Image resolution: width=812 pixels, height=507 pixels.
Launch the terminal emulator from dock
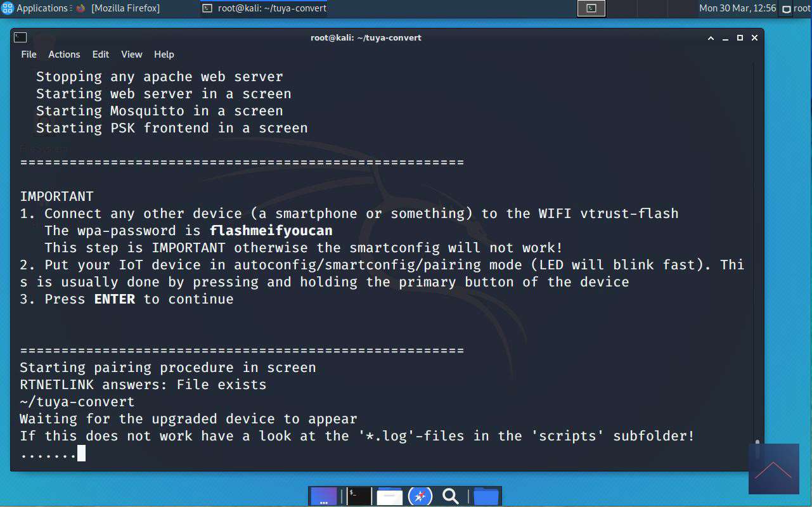tap(359, 496)
